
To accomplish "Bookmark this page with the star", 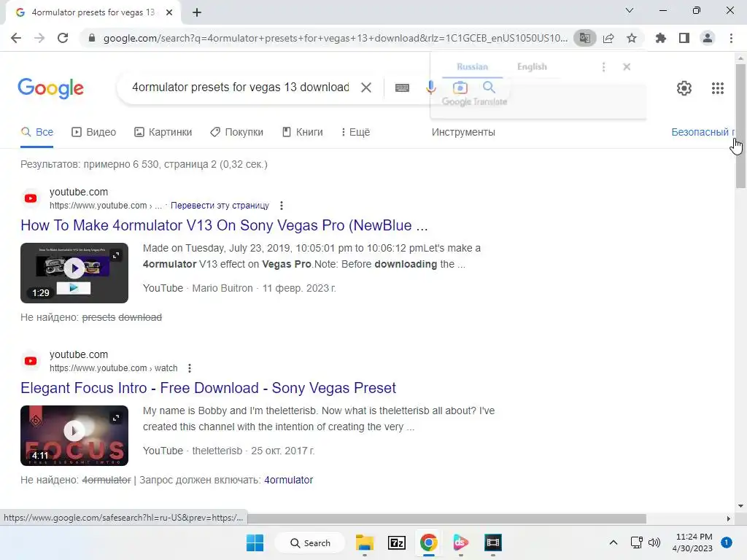I will [x=631, y=38].
